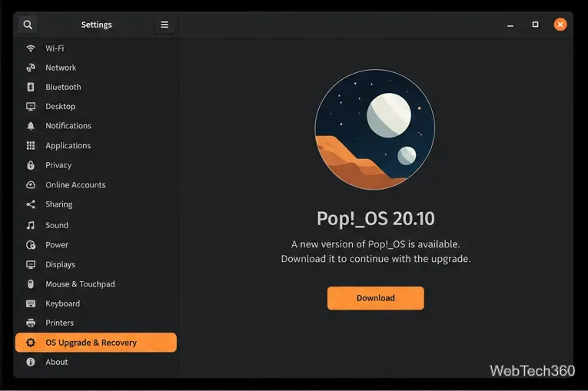The image size is (588, 391).
Task: Click the OS Upgrade gear icon
Action: coord(31,343)
